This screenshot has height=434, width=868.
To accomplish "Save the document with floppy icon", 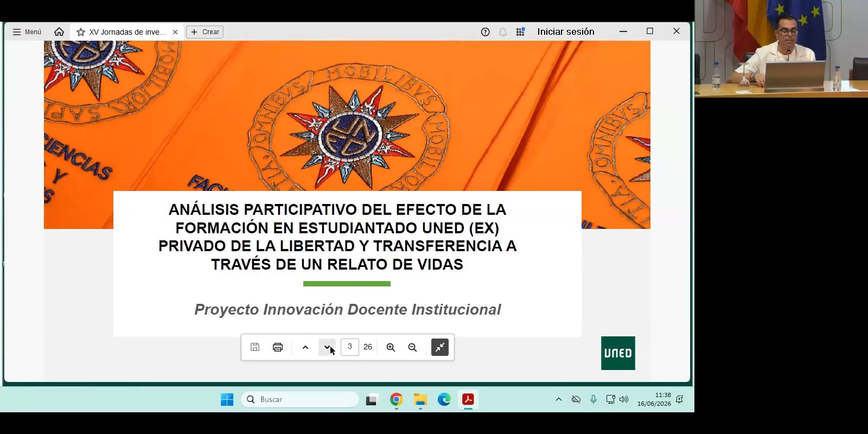I will tap(255, 347).
